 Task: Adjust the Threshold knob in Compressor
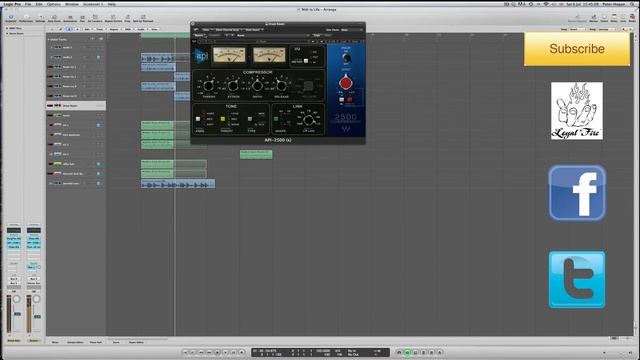click(208, 86)
